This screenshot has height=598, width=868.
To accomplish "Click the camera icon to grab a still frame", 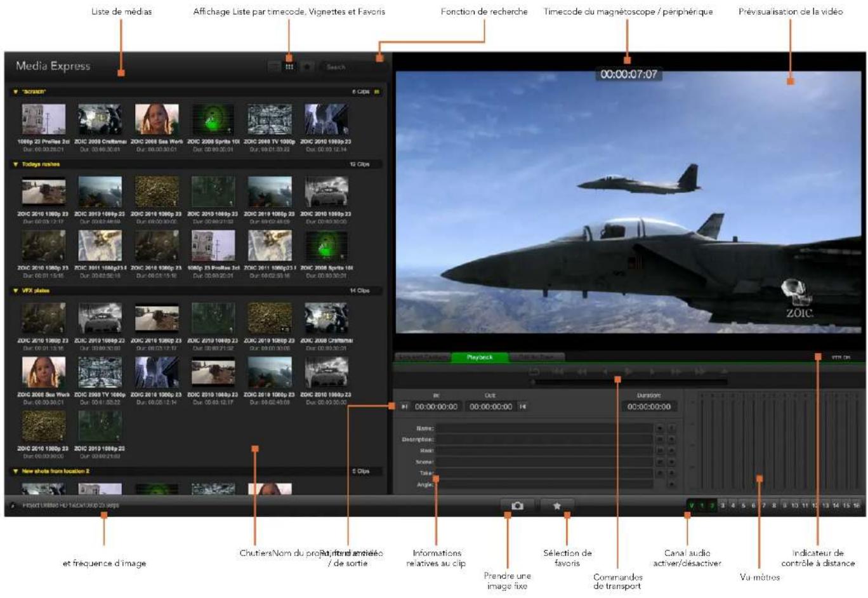I will point(518,506).
